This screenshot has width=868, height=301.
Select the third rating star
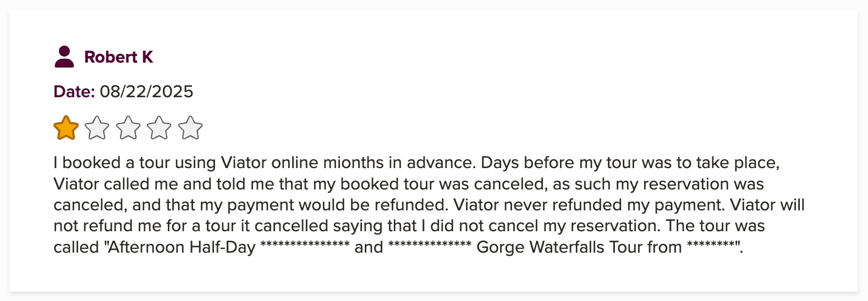(x=128, y=128)
